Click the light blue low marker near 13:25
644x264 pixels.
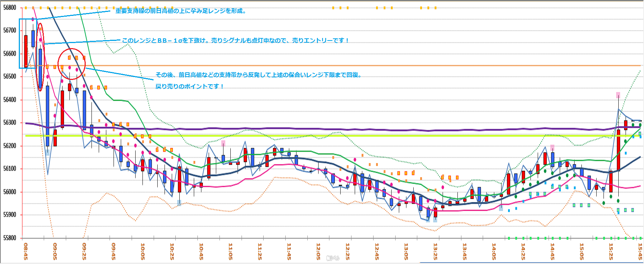point(435,219)
